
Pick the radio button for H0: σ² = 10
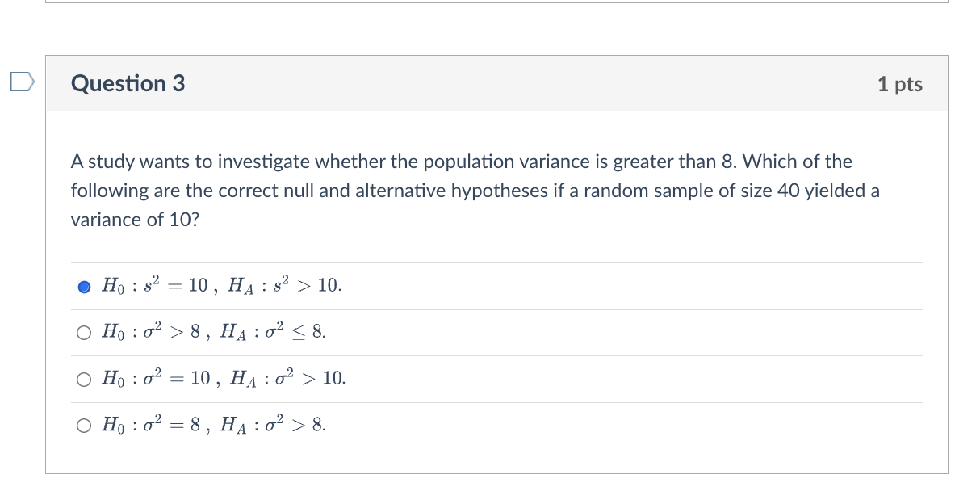point(85,379)
